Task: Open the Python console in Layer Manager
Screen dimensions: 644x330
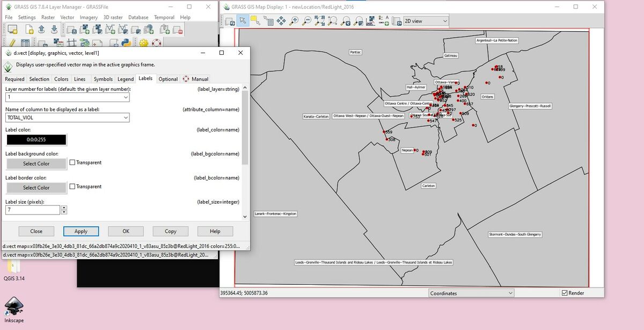Action: (x=126, y=43)
